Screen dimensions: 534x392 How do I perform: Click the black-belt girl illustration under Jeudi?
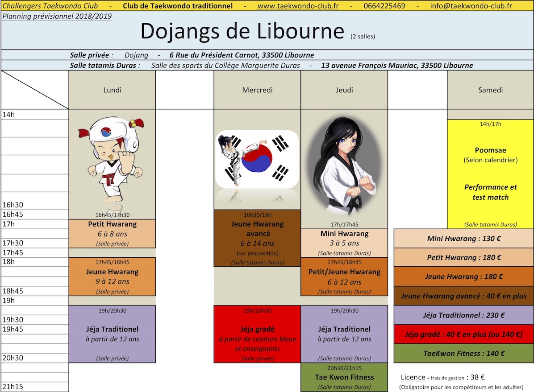[x=344, y=167]
